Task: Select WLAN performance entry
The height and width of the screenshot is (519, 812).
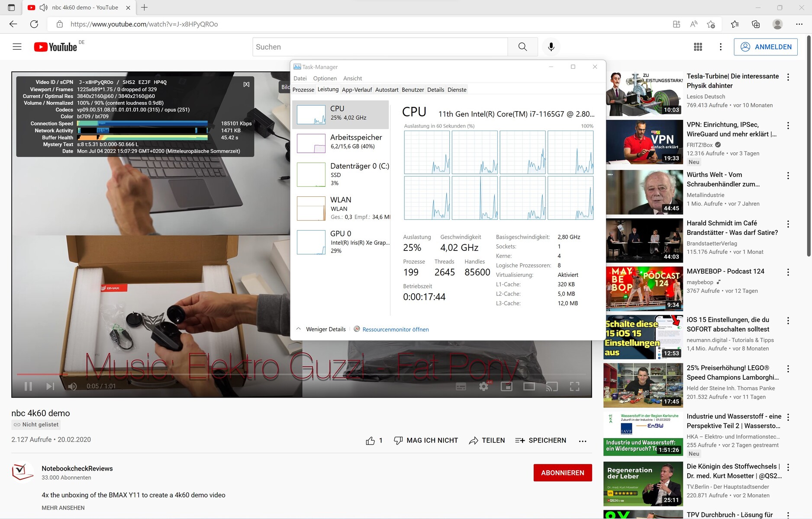Action: coord(341,208)
